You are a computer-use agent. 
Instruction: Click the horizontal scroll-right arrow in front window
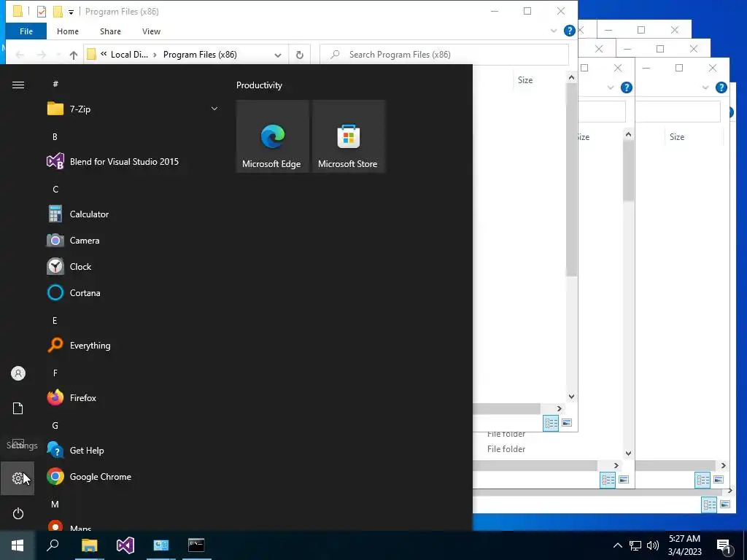point(560,408)
